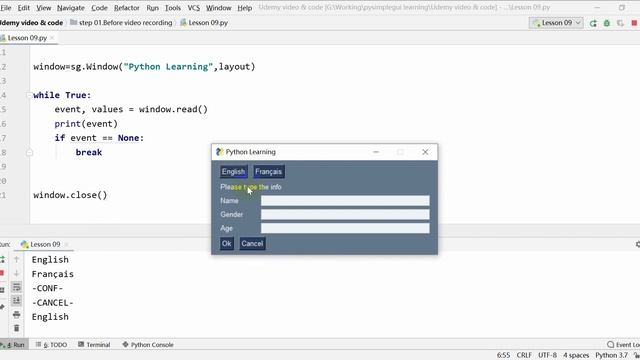Viewport: 640px width, 360px height.
Task: Open Lesson 09 run configuration dropdown
Action: point(556,23)
